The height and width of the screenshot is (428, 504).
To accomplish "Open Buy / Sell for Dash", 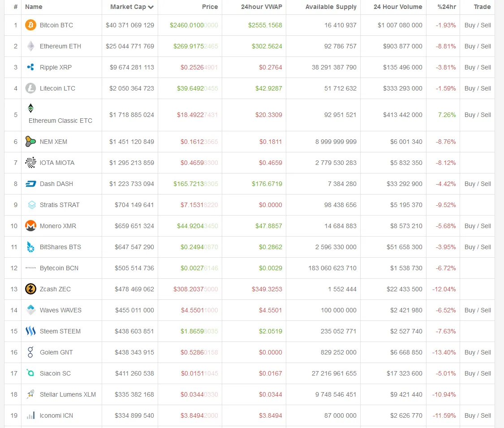I will coord(478,184).
